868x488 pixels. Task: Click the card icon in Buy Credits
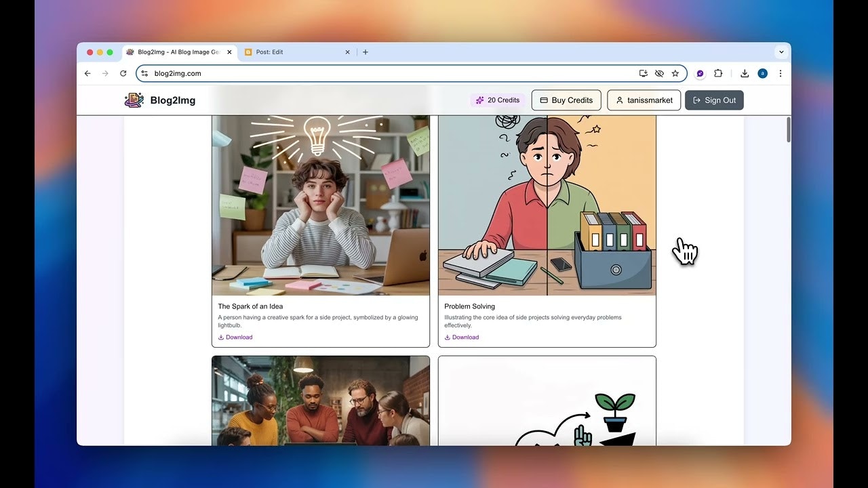[x=544, y=100]
